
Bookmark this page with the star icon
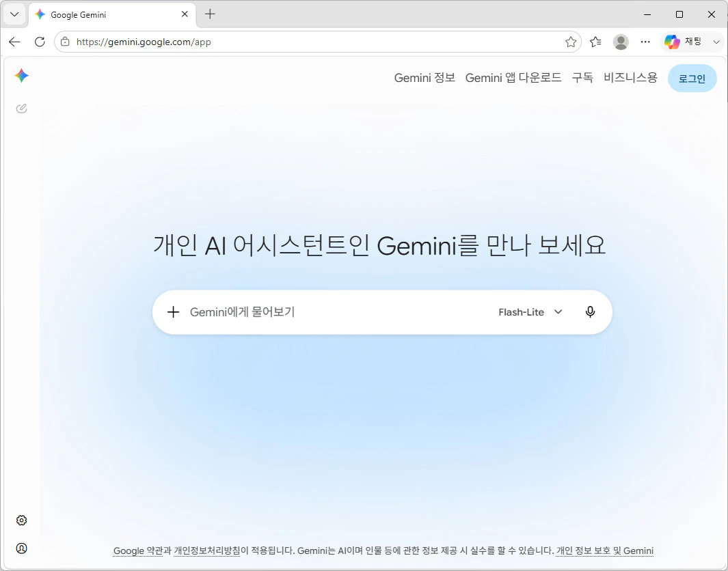tap(571, 42)
